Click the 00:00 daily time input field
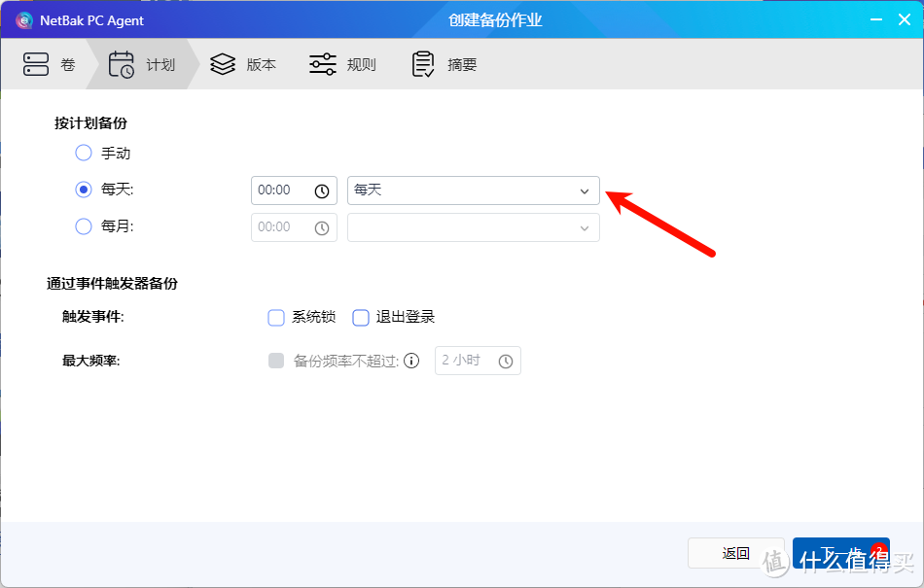This screenshot has height=588, width=924. pos(282,190)
